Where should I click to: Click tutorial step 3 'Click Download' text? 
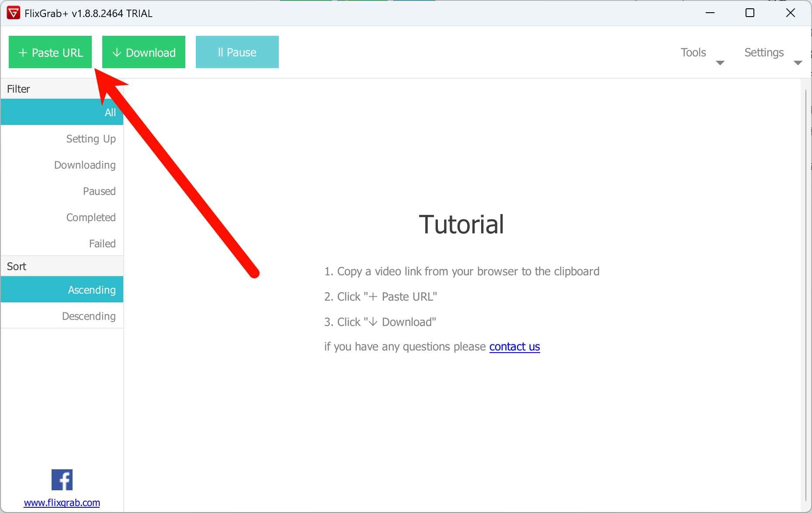point(380,322)
